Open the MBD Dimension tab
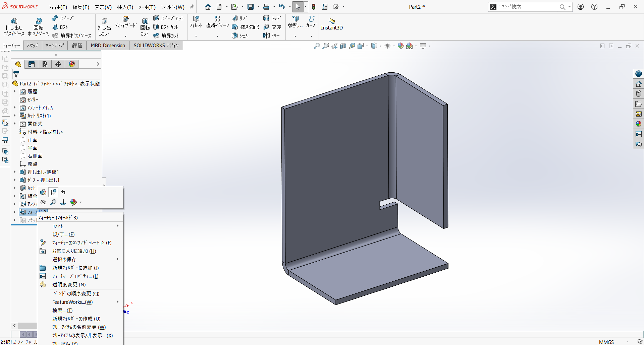Image resolution: width=644 pixels, height=345 pixels. pyautogui.click(x=108, y=46)
